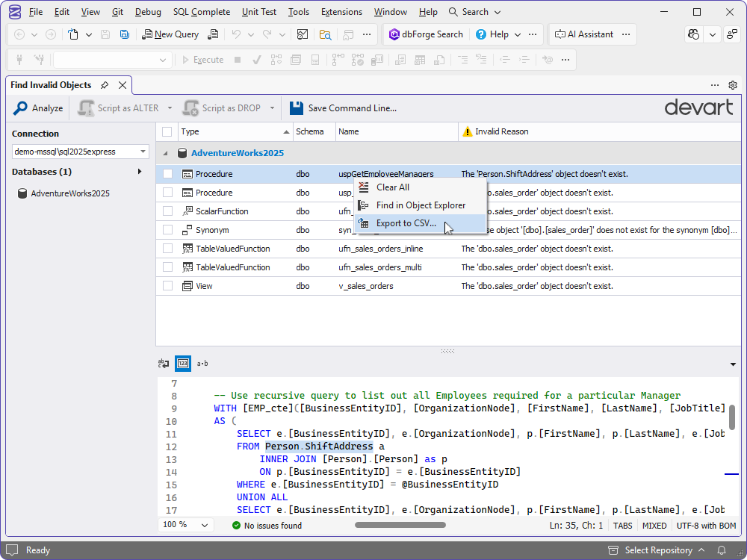
Task: Open the Help dropdown arrow in toolbar
Action: coord(518,34)
